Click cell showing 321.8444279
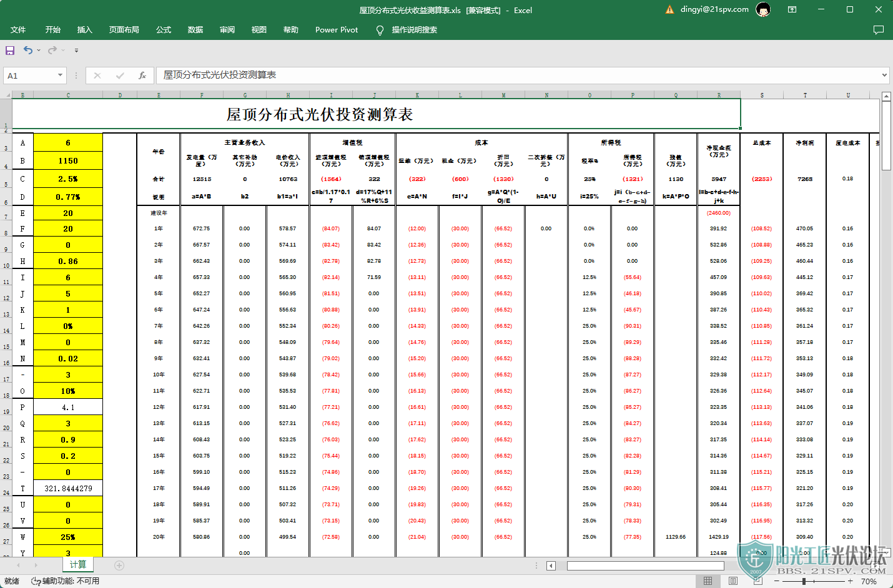 pyautogui.click(x=68, y=488)
